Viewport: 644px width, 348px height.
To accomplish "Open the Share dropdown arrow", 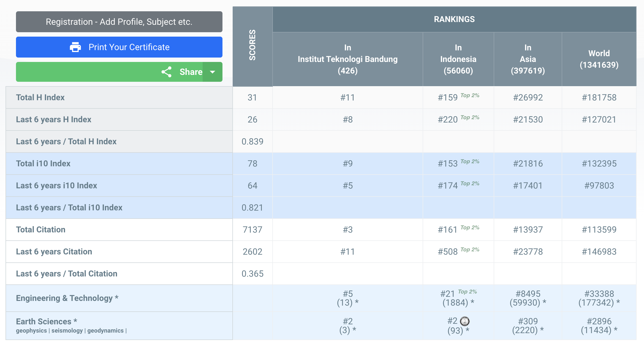I will click(212, 72).
